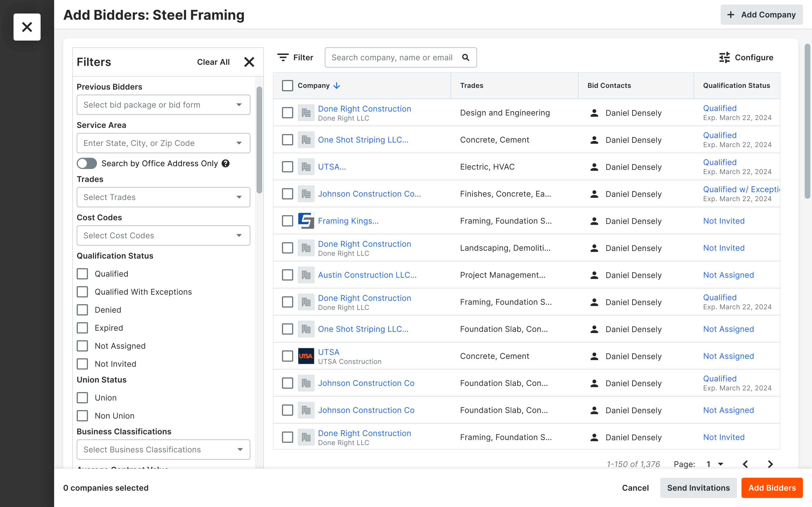Enable the Non Union checkbox
Screen dimensions: 812x507
pos(83,416)
